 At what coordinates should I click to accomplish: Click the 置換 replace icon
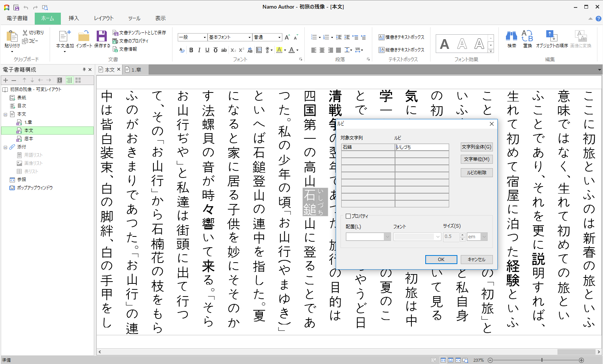click(527, 36)
